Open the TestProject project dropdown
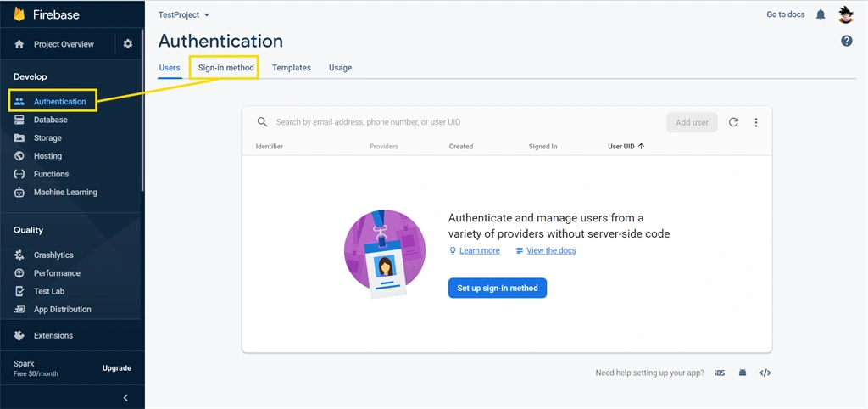 point(184,15)
